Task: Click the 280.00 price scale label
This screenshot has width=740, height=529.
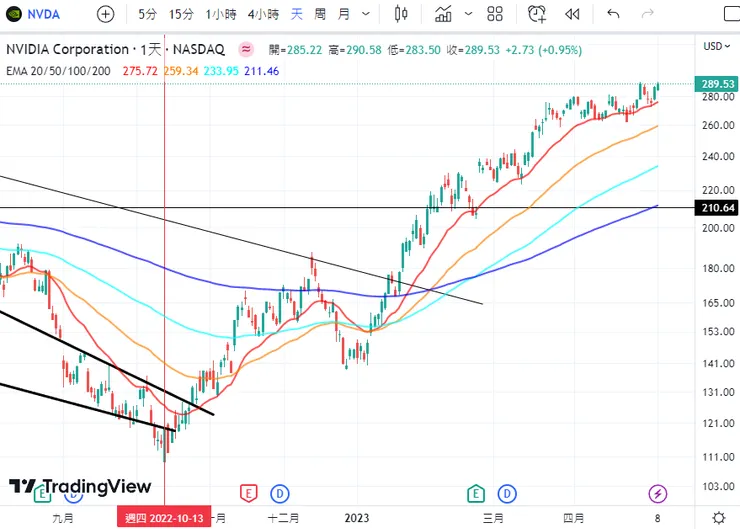Action: (x=718, y=97)
